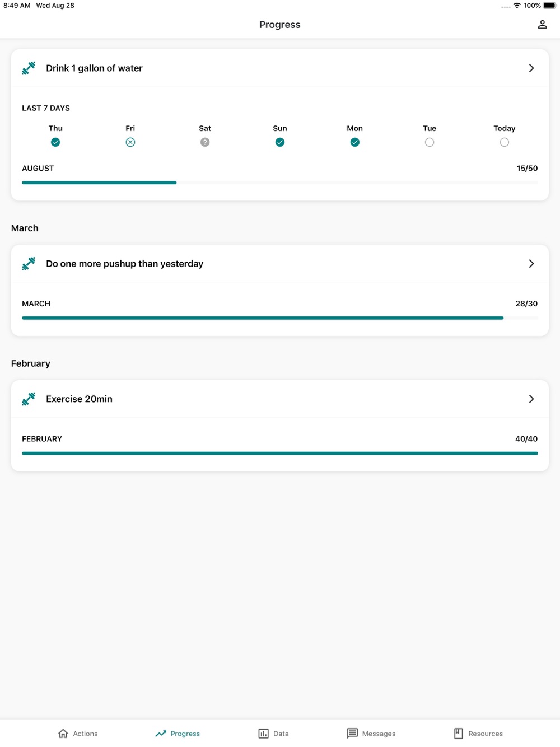Click the Exercise 20min goal title

pos(79,399)
